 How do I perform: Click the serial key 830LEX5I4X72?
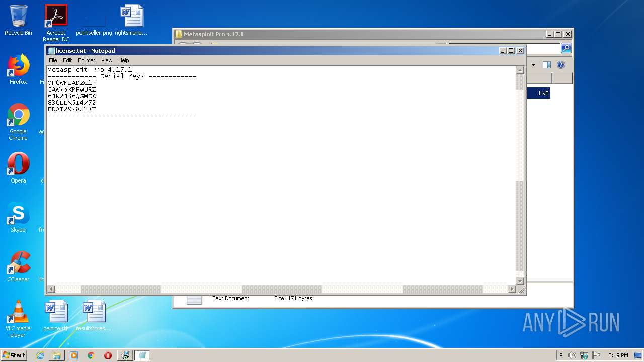tap(71, 103)
